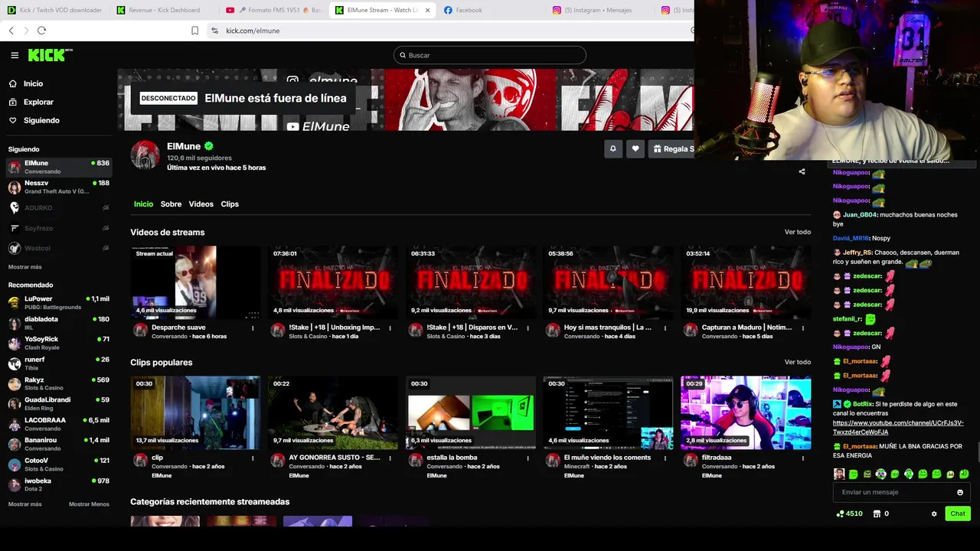Play the filtradaaa clip thumbnail

pyautogui.click(x=746, y=412)
